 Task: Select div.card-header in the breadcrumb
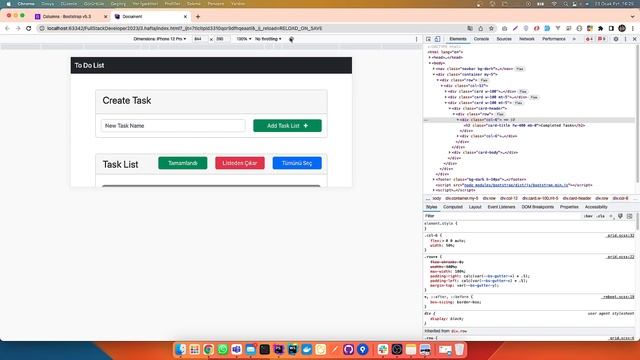tap(577, 198)
